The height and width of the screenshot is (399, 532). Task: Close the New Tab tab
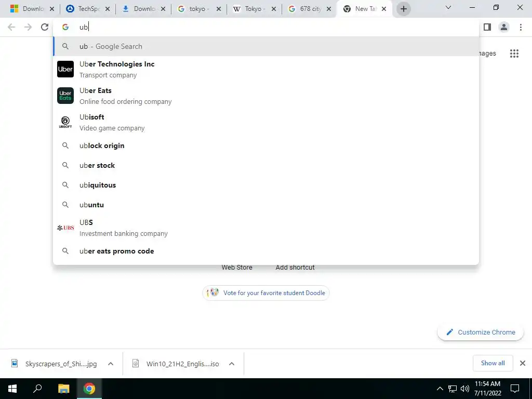click(x=384, y=9)
